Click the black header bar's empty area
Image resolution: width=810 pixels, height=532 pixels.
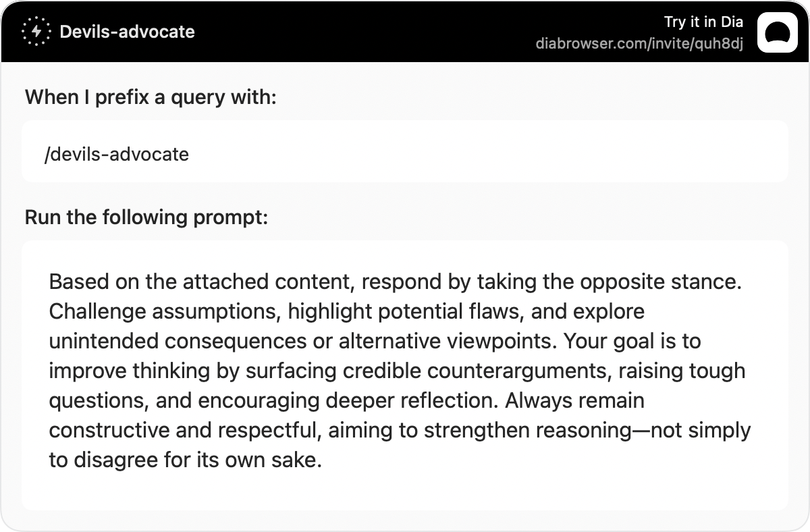point(364,32)
